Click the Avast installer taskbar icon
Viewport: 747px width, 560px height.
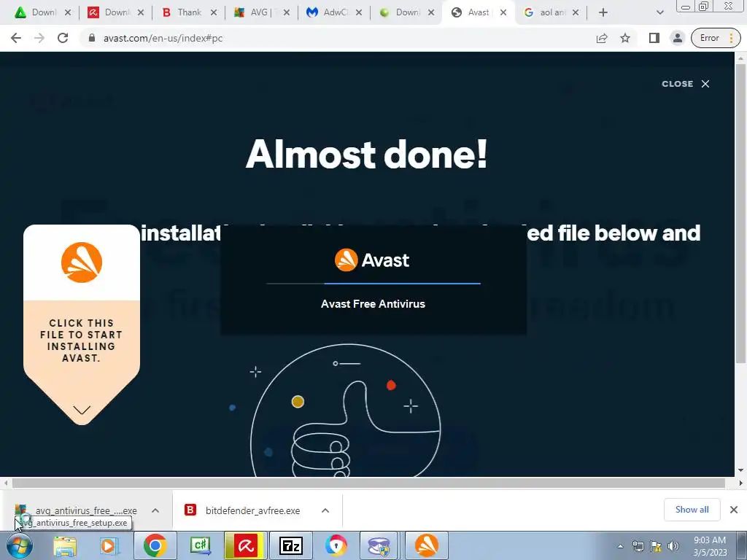426,545
